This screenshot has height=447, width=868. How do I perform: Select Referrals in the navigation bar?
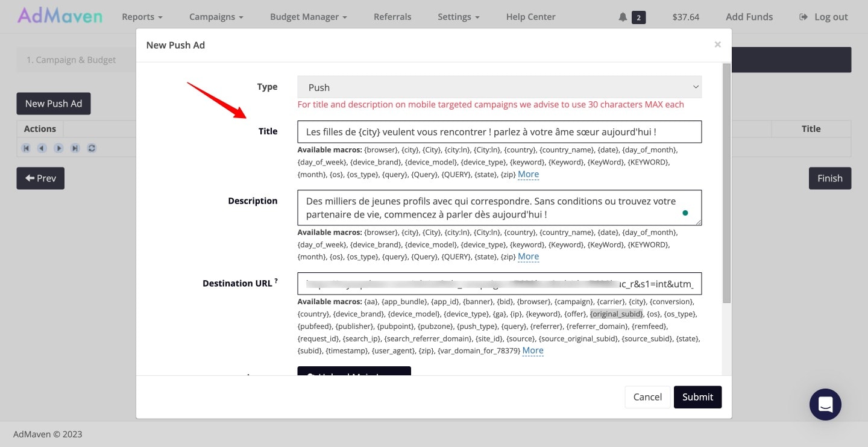point(392,17)
